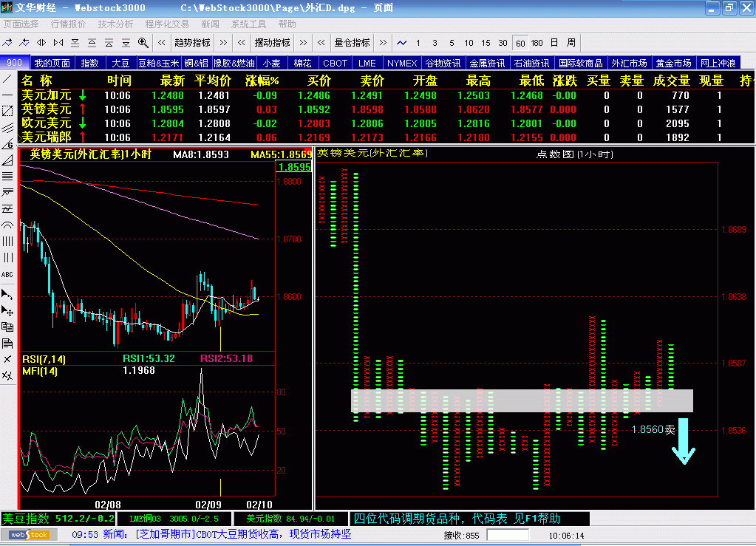756x546 pixels.
Task: Select the 60-minute period
Action: pyautogui.click(x=520, y=43)
